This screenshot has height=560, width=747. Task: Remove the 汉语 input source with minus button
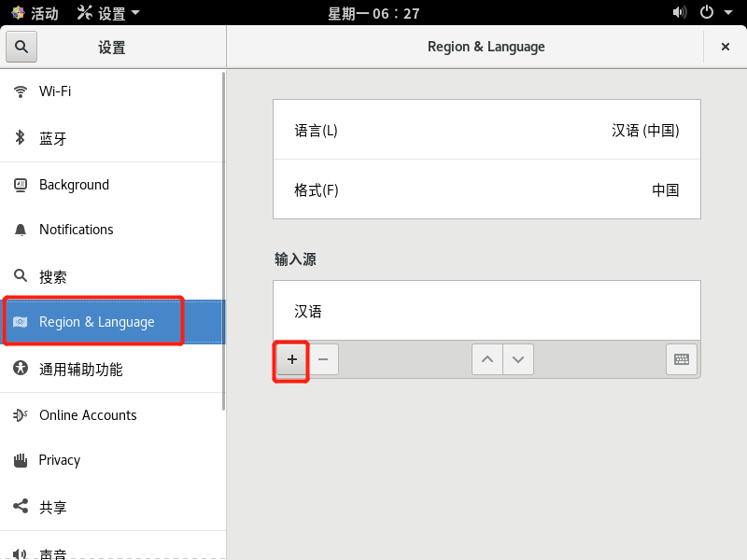[323, 358]
